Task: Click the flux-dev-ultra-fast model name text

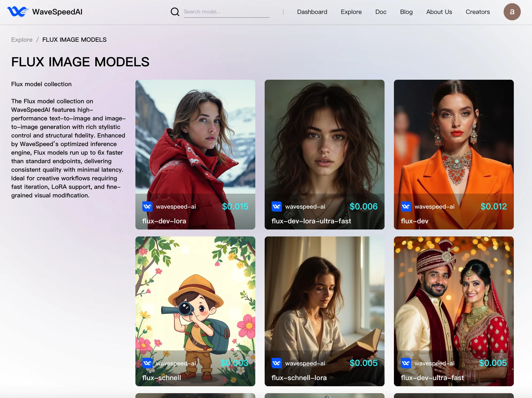Action: (432, 378)
